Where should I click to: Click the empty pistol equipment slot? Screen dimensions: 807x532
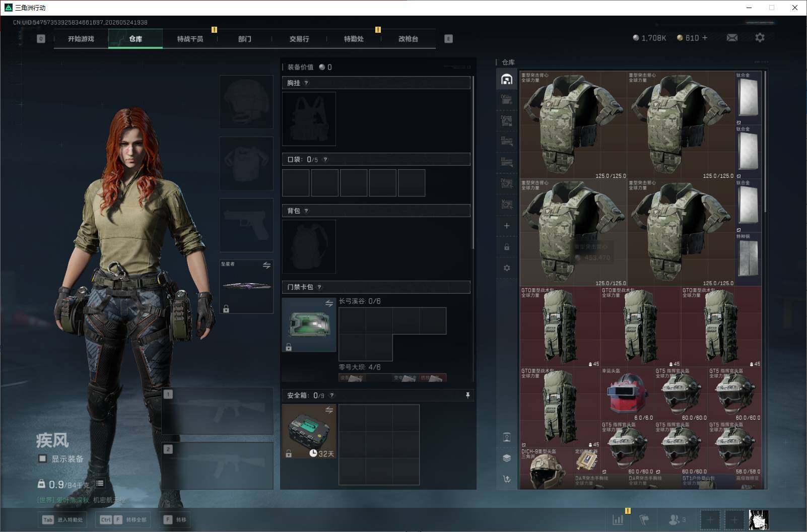(246, 225)
